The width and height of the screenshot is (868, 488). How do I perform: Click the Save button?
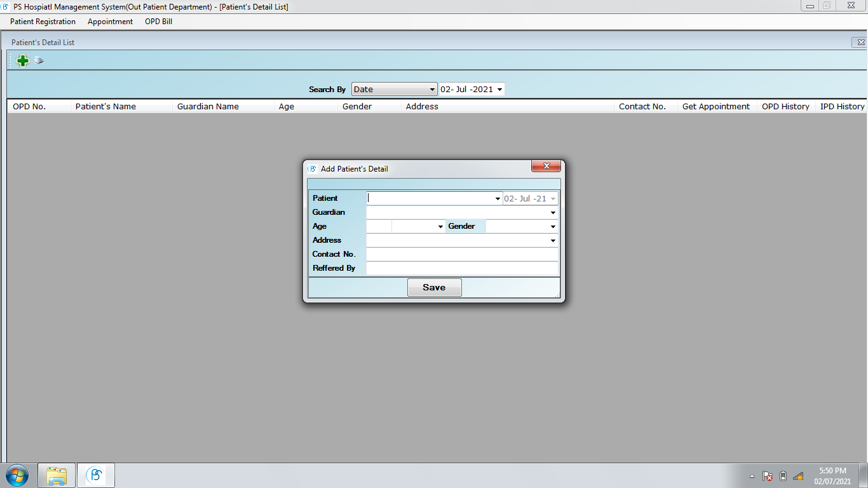[x=434, y=287]
